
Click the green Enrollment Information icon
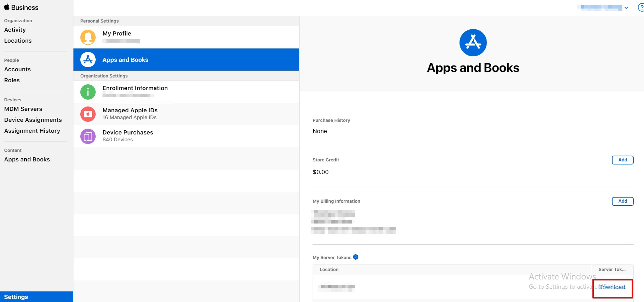click(88, 92)
